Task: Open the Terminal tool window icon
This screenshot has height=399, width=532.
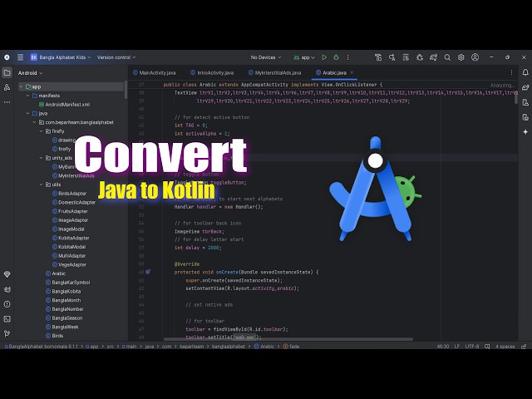Action: coord(7,319)
